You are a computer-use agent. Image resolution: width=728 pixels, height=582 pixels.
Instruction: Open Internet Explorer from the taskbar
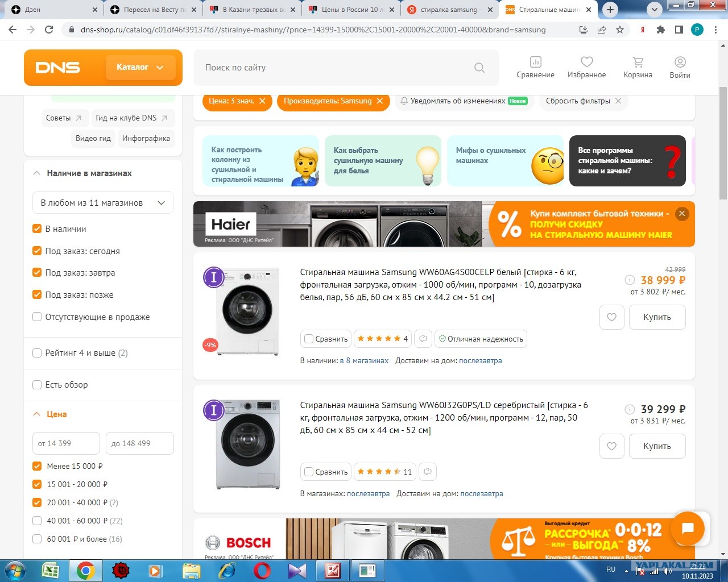tap(227, 571)
